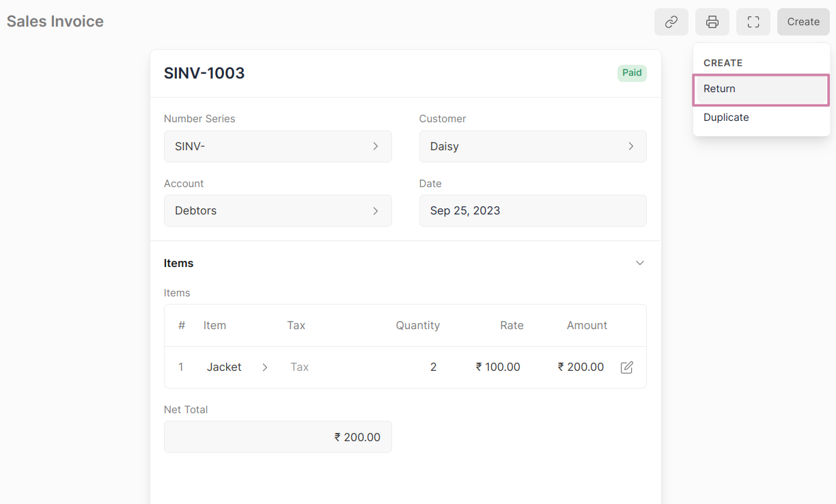Screen dimensions: 836x504
Task: Click the print icon button
Action: click(712, 22)
